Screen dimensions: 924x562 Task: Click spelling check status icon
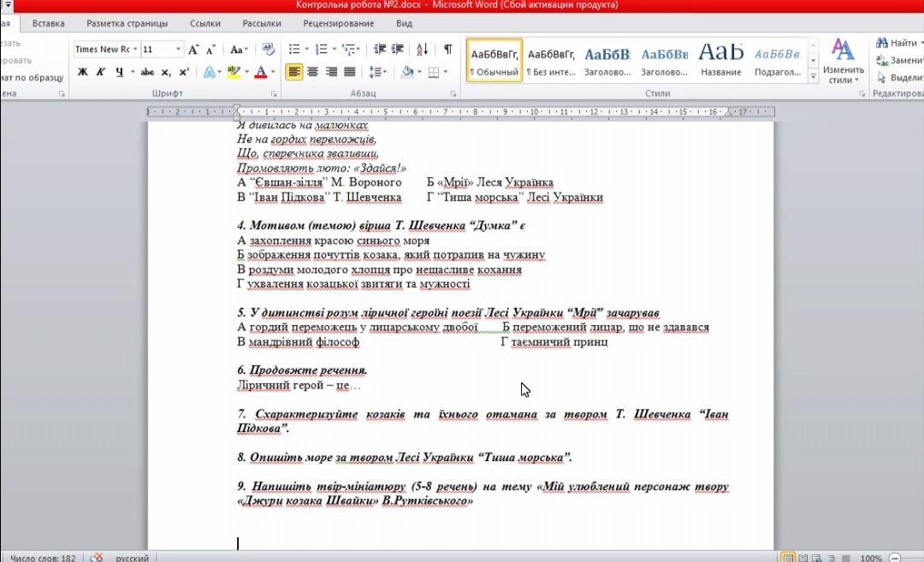click(96, 557)
